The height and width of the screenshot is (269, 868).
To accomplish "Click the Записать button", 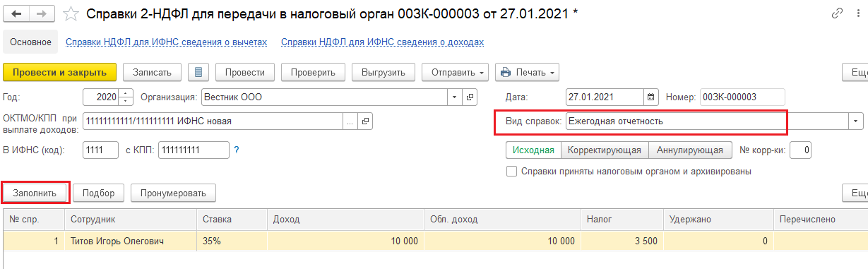I will pyautogui.click(x=153, y=72).
